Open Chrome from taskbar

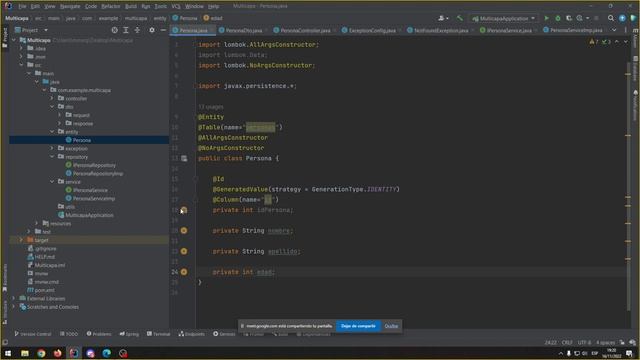41,353
